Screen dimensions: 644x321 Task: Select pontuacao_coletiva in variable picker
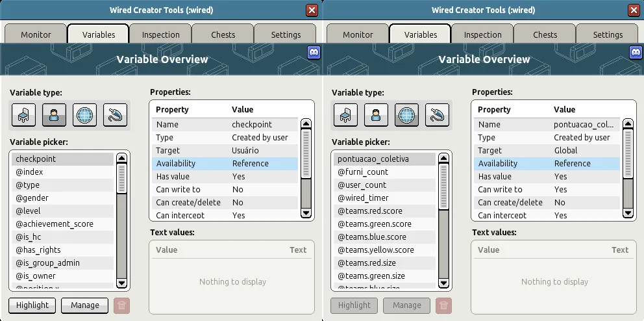point(384,159)
